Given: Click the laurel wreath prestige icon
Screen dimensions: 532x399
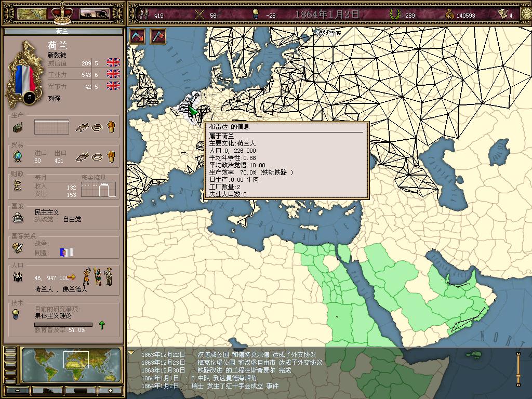Looking at the screenshot, I should (x=395, y=14).
